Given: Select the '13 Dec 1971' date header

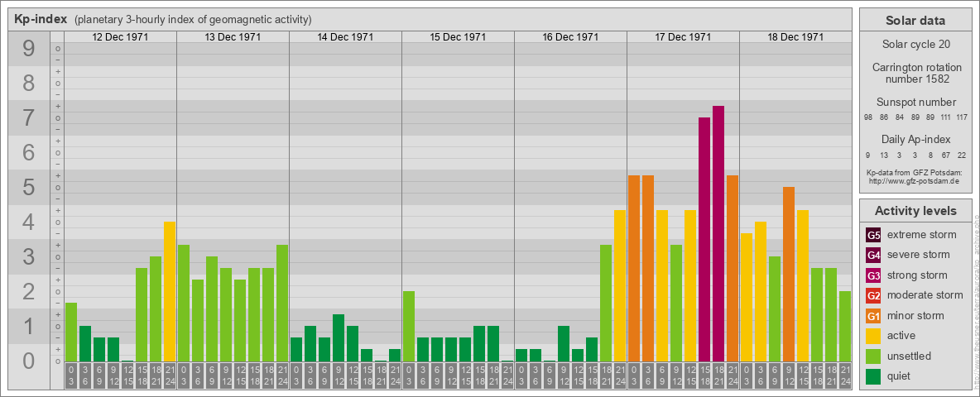Looking at the screenshot, I should click(233, 37).
